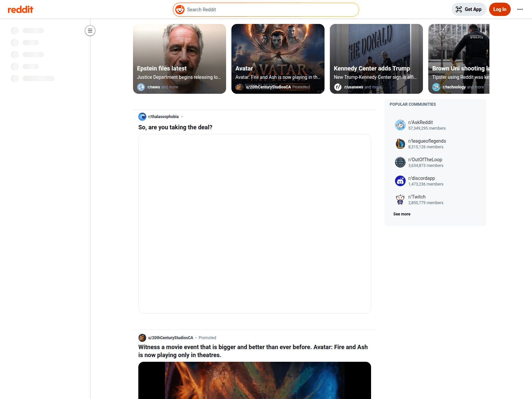Open the Epstein files latest card

pos(180,59)
